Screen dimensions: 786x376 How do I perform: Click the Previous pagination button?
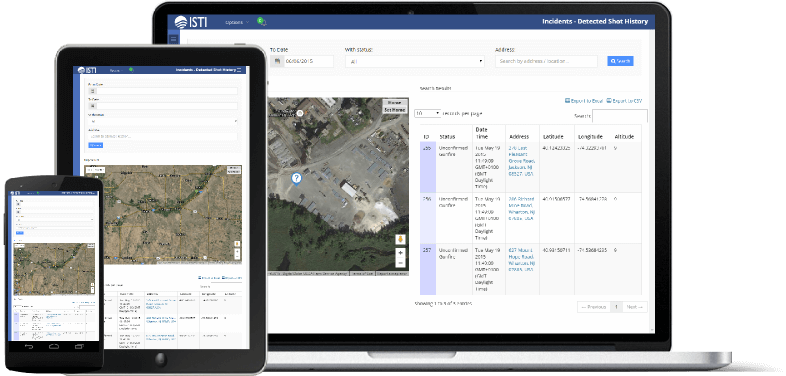[x=594, y=307]
